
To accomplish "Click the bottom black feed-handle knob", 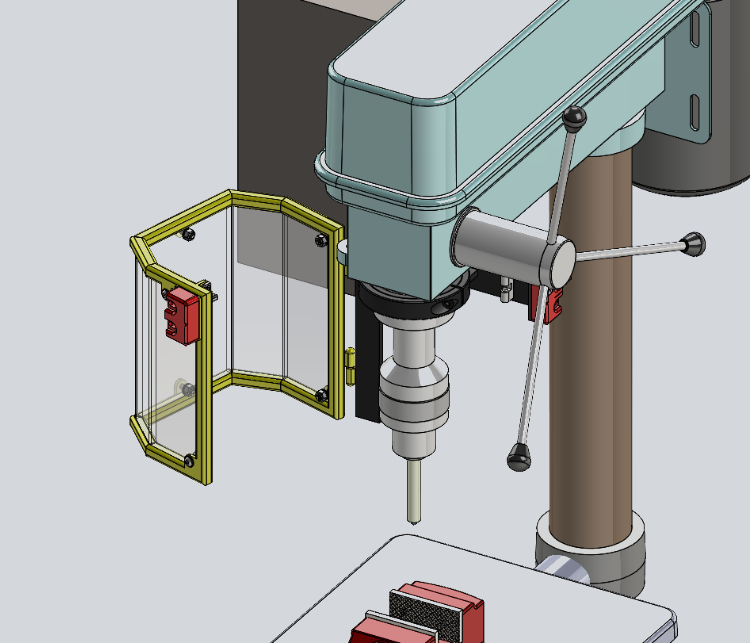I will click(x=518, y=456).
